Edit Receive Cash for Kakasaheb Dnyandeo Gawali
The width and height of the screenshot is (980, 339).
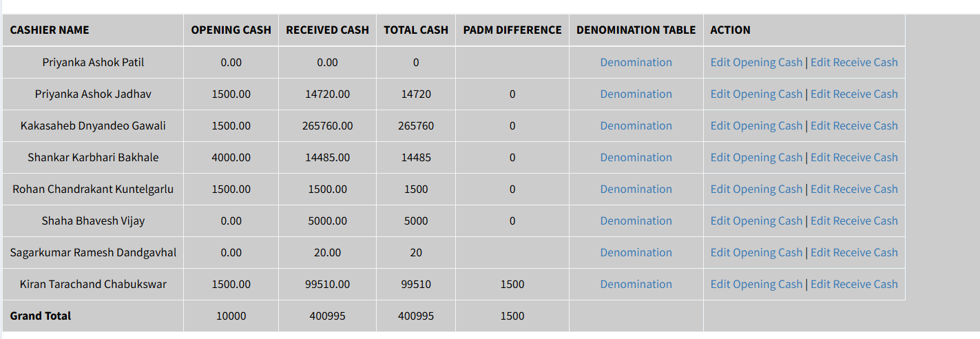point(854,125)
